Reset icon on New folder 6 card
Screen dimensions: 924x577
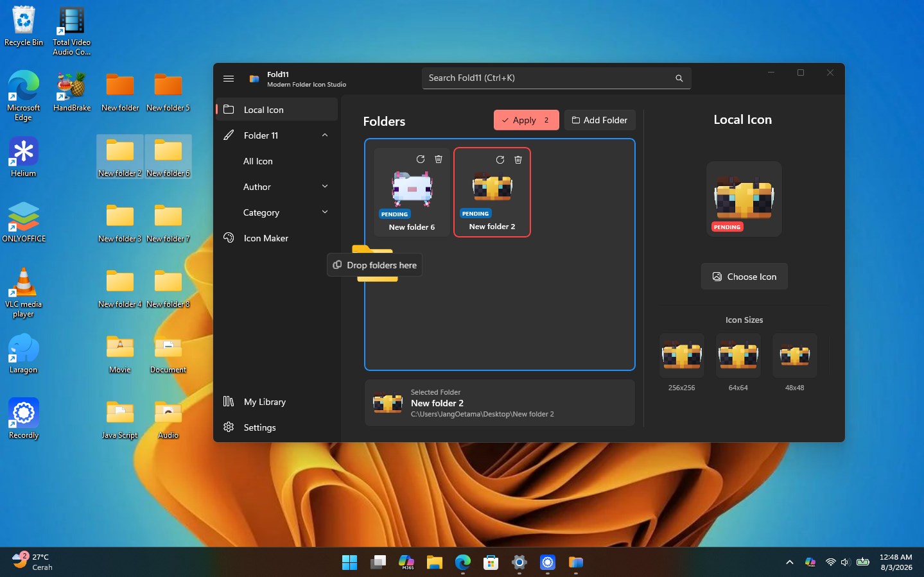(x=421, y=159)
